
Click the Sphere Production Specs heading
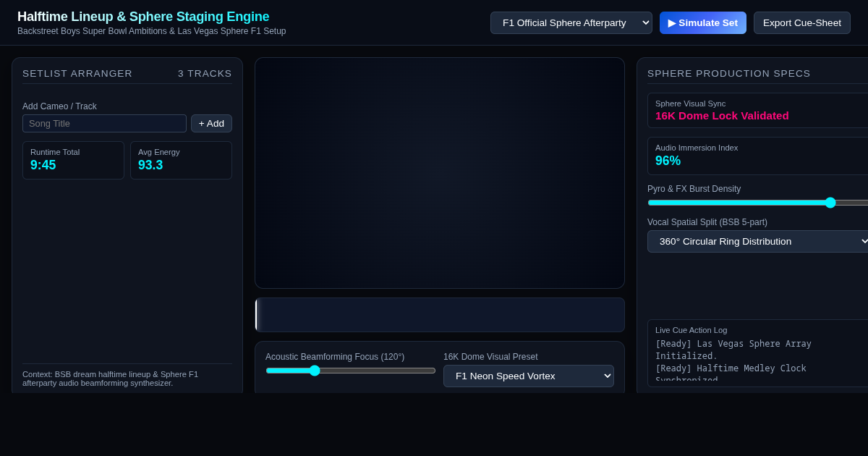(729, 73)
